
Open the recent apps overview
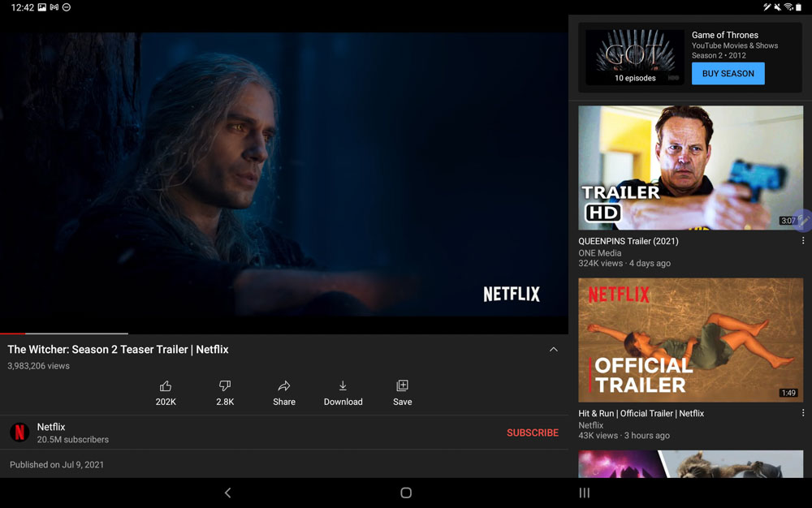[x=584, y=493]
